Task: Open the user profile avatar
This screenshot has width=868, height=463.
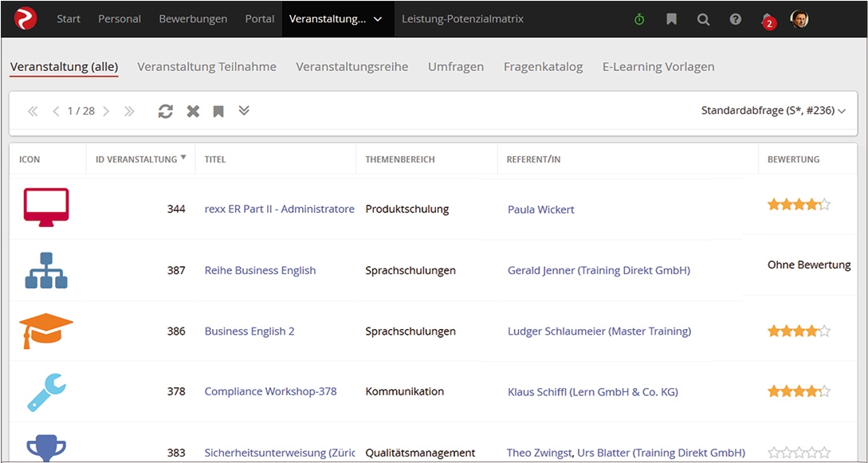Action: [x=799, y=18]
